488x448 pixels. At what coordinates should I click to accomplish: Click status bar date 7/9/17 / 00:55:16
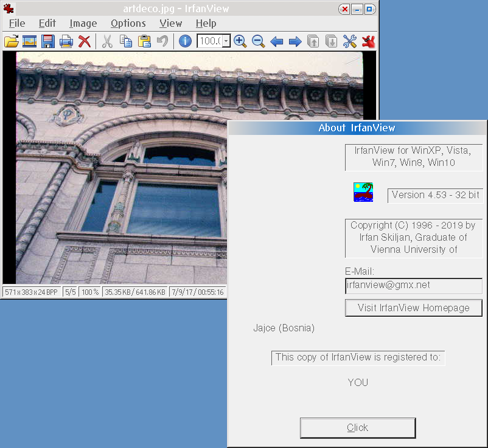point(198,292)
